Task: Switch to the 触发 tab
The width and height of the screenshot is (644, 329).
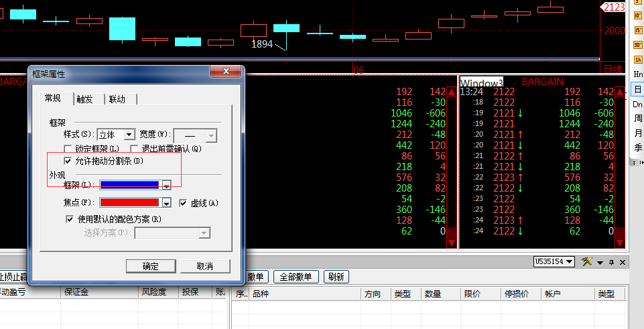Action: (x=85, y=99)
